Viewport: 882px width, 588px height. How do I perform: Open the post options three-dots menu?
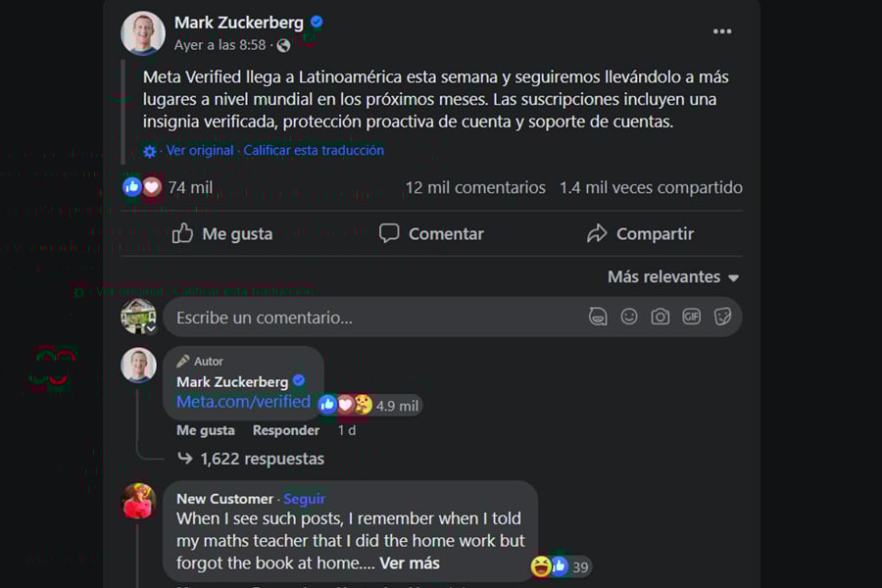(x=722, y=32)
